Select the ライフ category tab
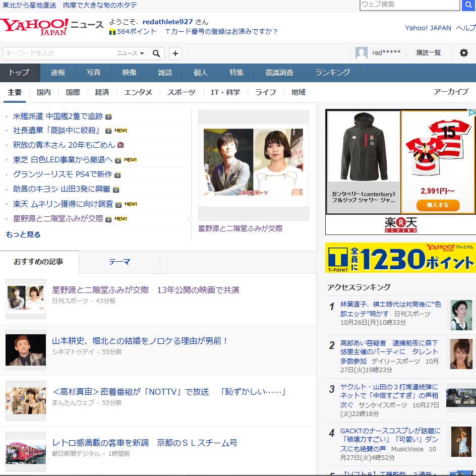The width and height of the screenshot is (476, 476). pos(266,92)
